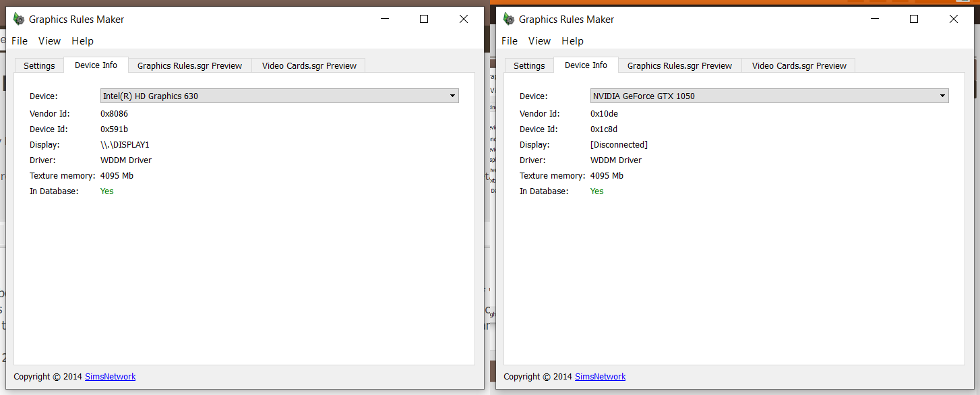This screenshot has width=980, height=395.
Task: Open Graphics Rules.sgr Preview tab, right window
Action: tap(679, 65)
